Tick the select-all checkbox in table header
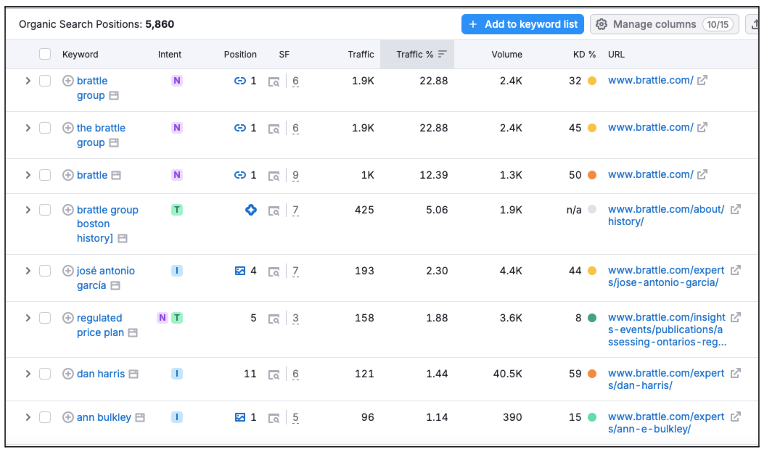763x450 pixels. (x=45, y=54)
